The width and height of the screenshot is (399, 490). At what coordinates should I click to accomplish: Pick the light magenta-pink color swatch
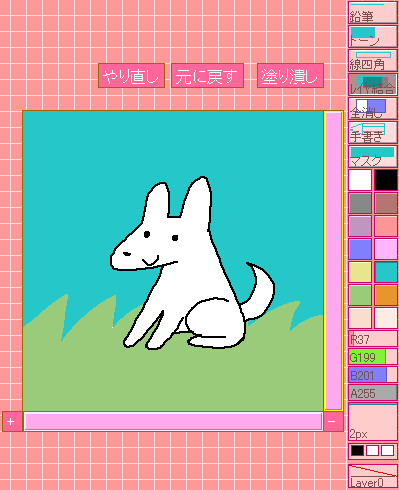click(x=386, y=249)
